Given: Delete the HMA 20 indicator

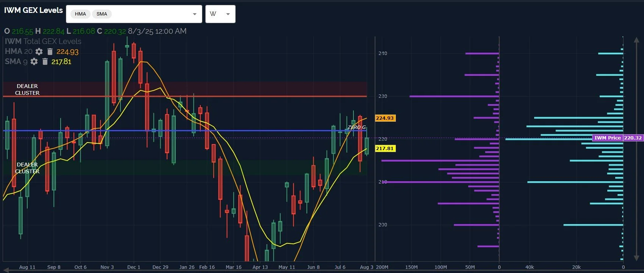Looking at the screenshot, I should pyautogui.click(x=50, y=52).
